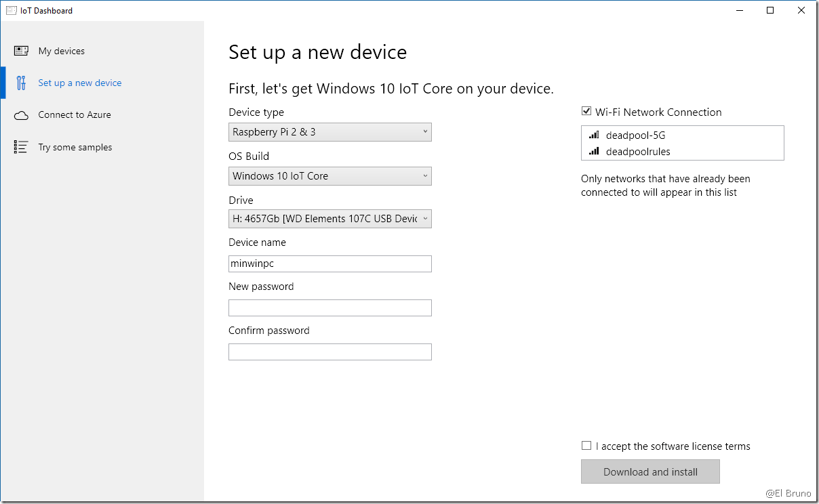Open the Device type dropdown
819x504 pixels.
coord(329,132)
